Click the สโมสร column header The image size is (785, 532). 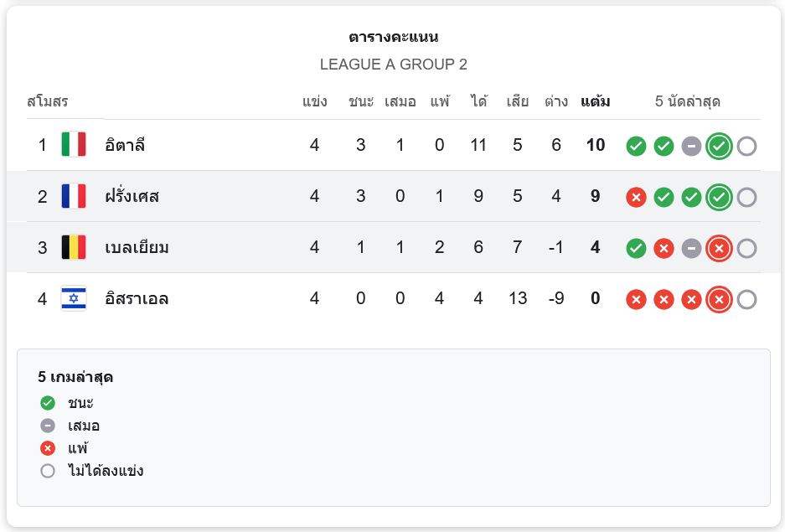pyautogui.click(x=48, y=102)
